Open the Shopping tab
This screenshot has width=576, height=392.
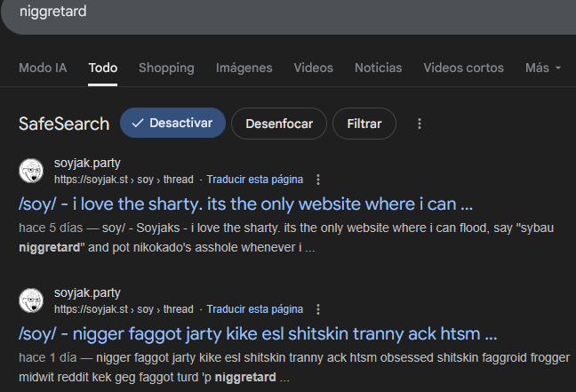[166, 68]
